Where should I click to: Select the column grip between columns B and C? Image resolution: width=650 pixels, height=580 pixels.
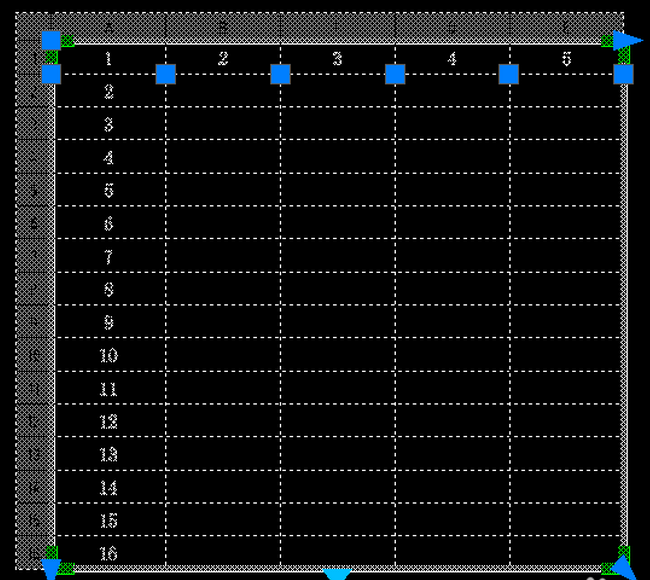[x=280, y=74]
